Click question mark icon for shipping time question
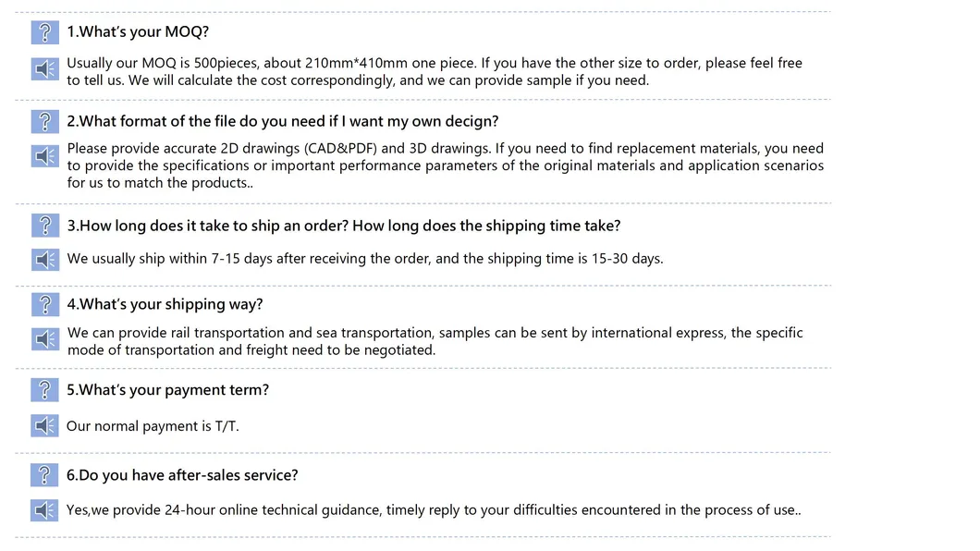Image resolution: width=980 pixels, height=551 pixels. [x=44, y=226]
